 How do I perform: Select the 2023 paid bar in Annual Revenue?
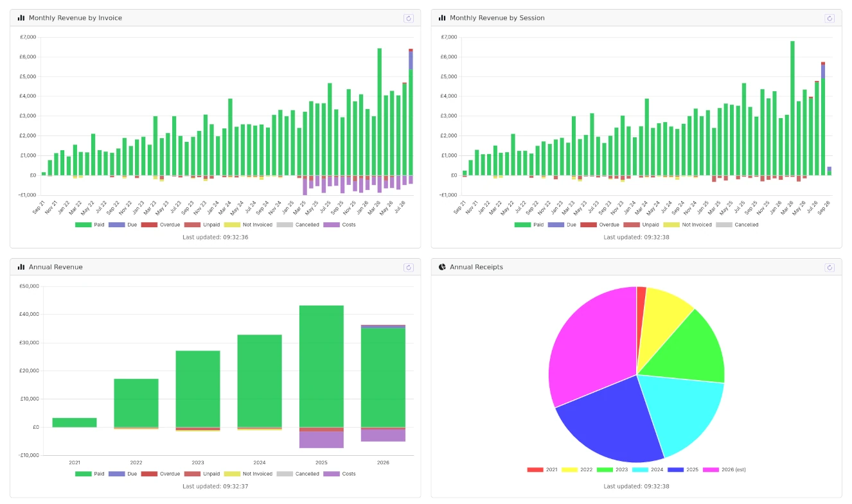(198, 389)
